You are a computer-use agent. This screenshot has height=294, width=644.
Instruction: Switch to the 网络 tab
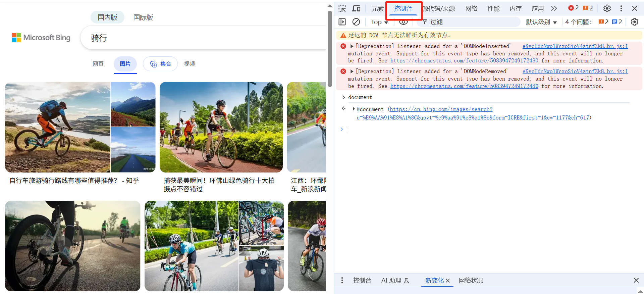click(x=471, y=9)
